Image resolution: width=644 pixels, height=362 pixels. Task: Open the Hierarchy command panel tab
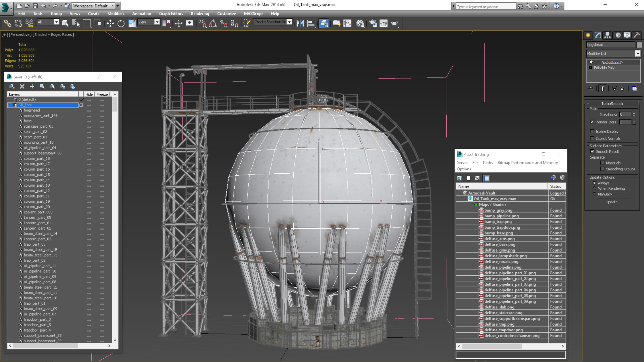click(608, 35)
